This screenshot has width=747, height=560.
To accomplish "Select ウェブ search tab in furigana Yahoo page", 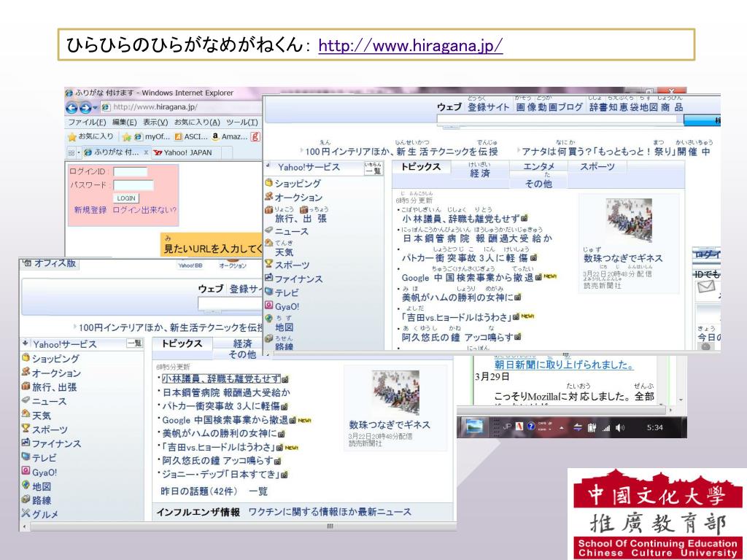I will pyautogui.click(x=449, y=108).
